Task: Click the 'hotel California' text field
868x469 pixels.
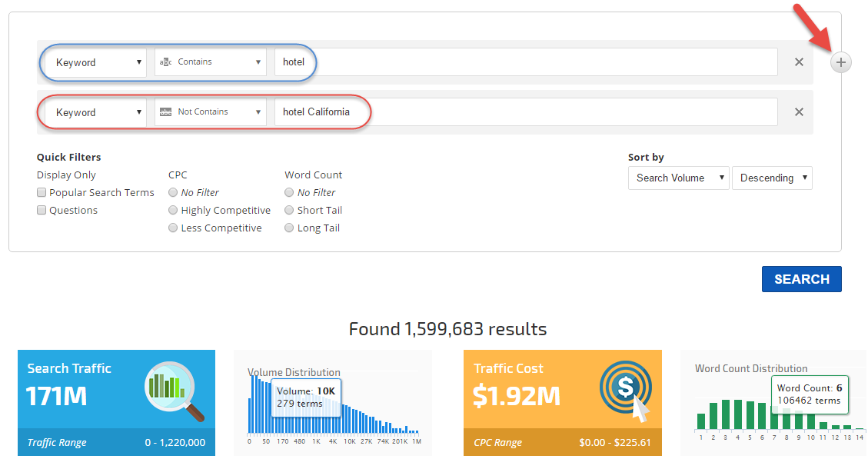Action: pos(526,112)
